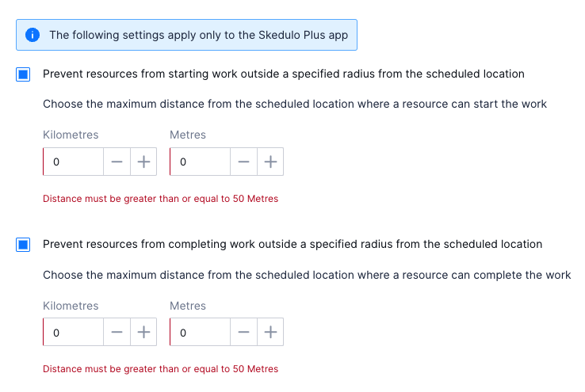Increase Metres for the start work distance

[270, 162]
